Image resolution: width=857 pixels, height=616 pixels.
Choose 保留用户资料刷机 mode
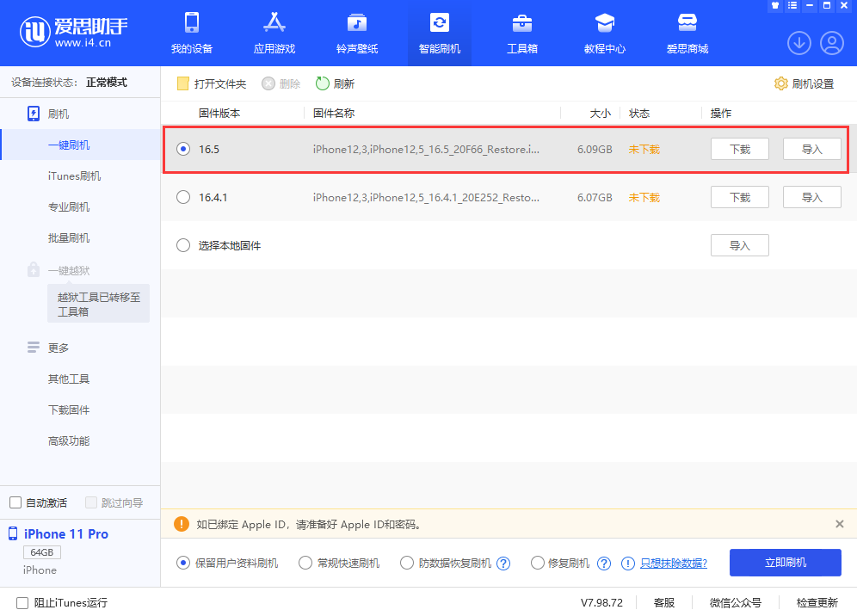(x=183, y=563)
